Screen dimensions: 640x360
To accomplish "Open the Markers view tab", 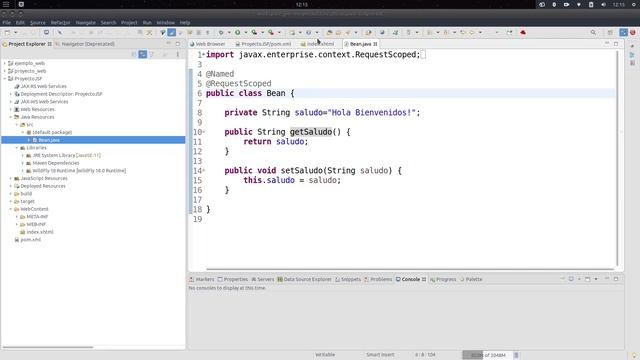I will tap(202, 279).
